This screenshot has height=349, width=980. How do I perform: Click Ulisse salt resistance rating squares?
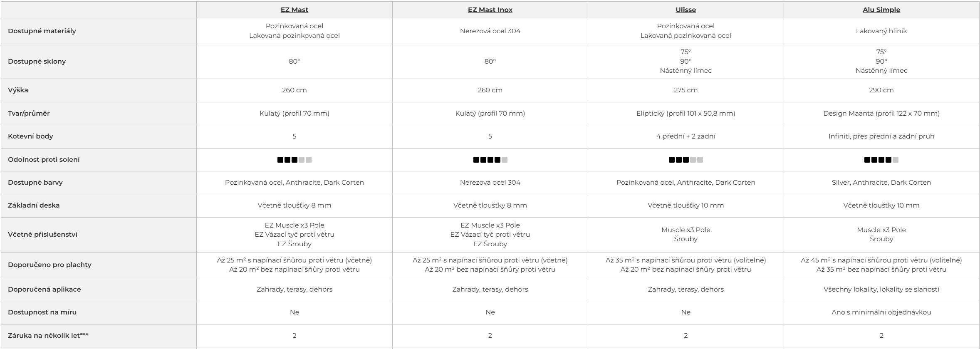pos(686,160)
